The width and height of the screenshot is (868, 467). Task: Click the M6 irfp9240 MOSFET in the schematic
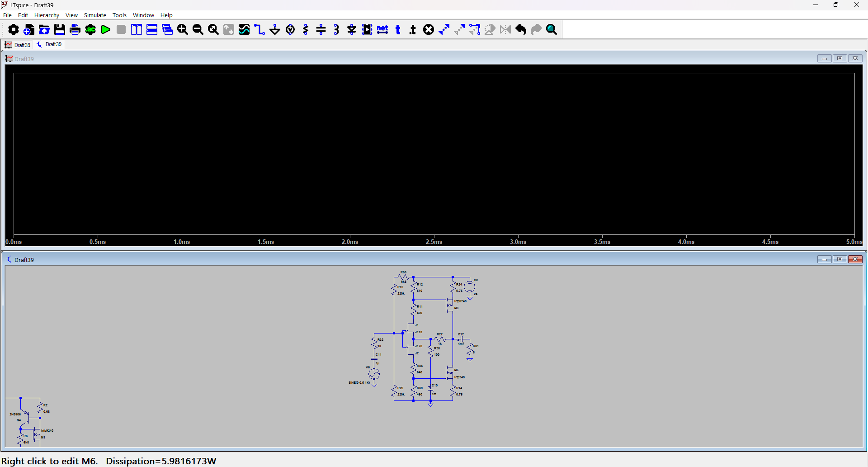(x=450, y=305)
